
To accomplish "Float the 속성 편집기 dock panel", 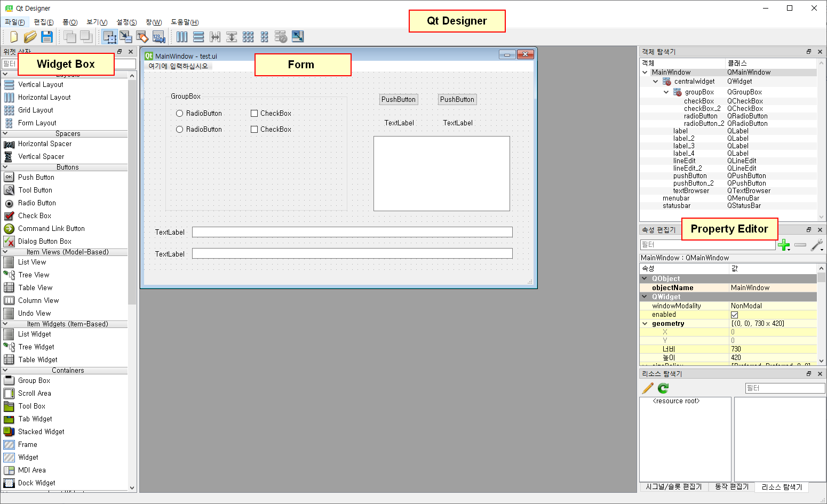I will tap(809, 230).
